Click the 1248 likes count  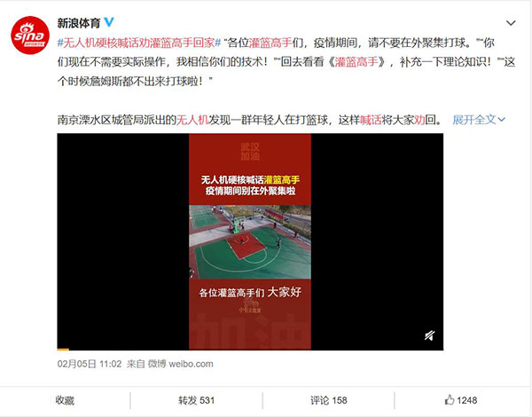pyautogui.click(x=467, y=400)
